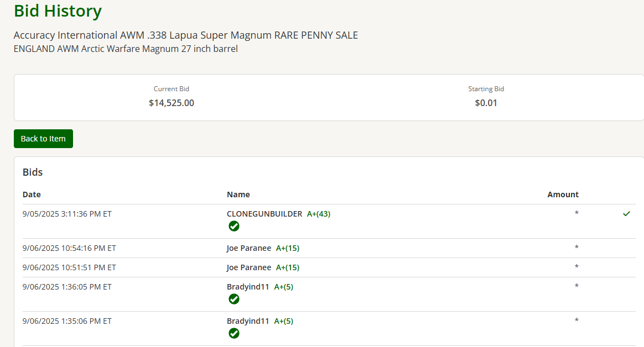Click verified badge under Bradyind11 1:35:06 PM bid

point(234,333)
